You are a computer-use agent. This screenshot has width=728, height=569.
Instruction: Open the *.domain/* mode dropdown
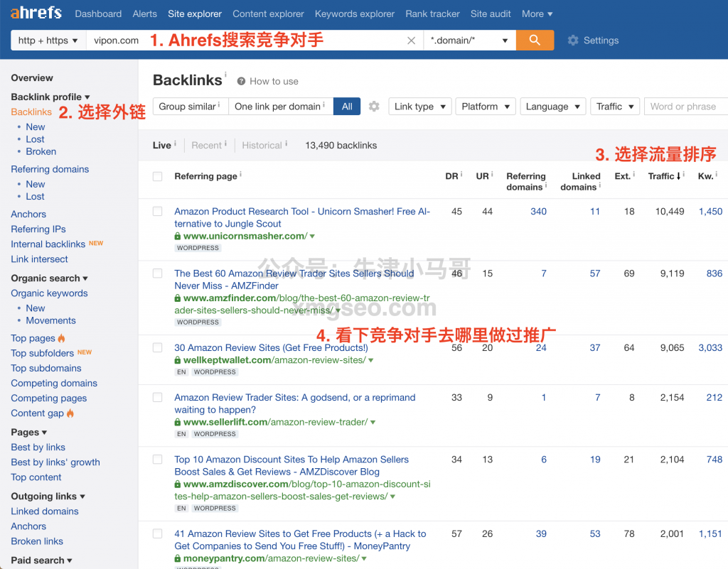pos(469,40)
